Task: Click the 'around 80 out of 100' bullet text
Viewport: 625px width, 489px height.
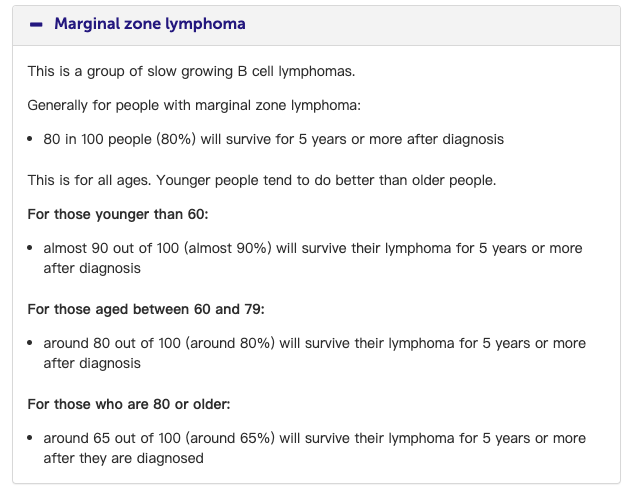Action: point(314,353)
